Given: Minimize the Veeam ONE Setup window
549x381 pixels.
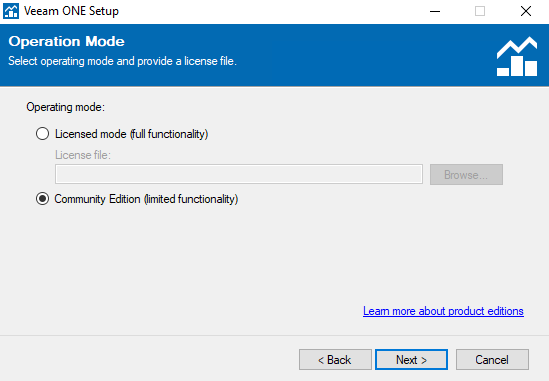Looking at the screenshot, I should pos(435,11).
